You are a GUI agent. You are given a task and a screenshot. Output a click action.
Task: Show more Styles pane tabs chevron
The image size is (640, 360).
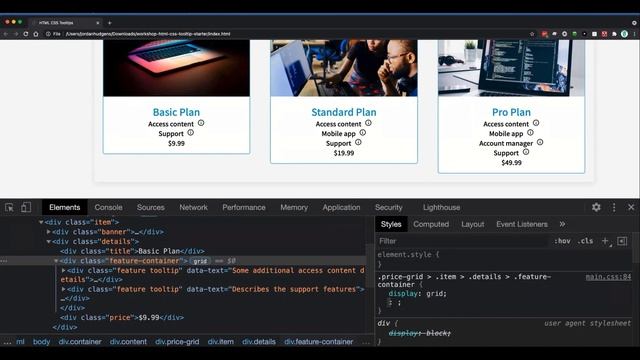point(562,224)
